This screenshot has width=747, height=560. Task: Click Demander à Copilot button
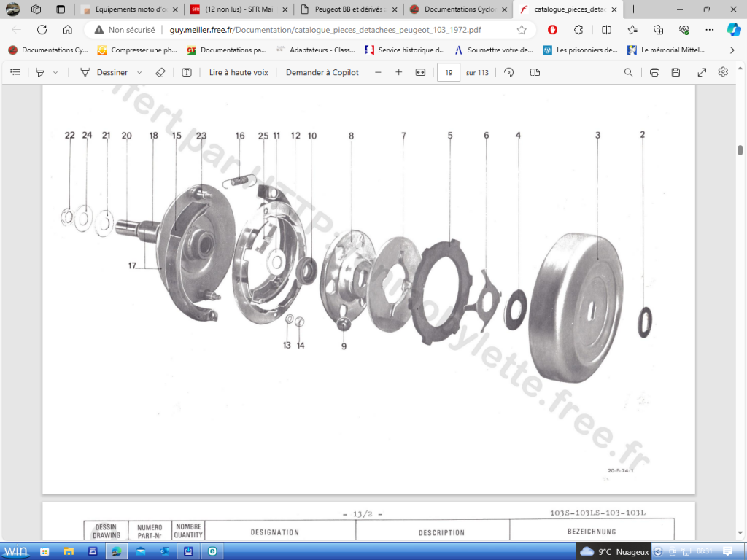coord(322,72)
